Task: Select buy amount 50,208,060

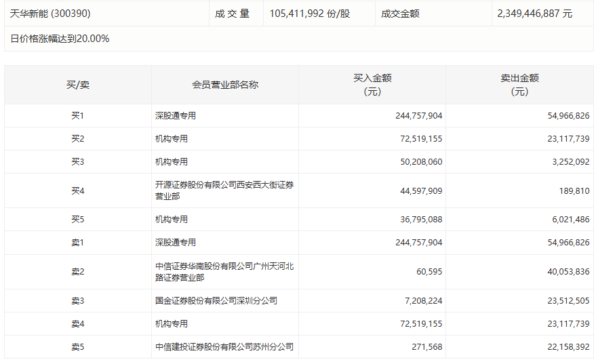Action: [421, 162]
